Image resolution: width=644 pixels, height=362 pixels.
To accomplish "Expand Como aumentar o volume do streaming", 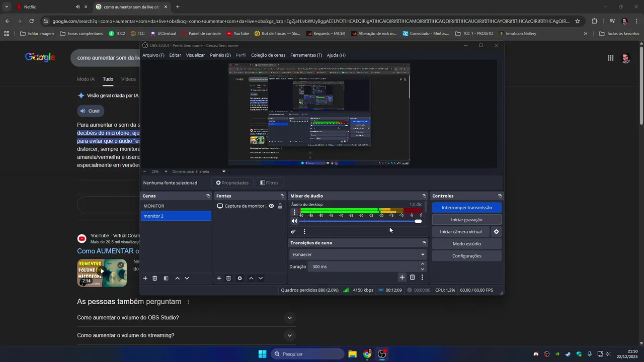I will (290, 335).
